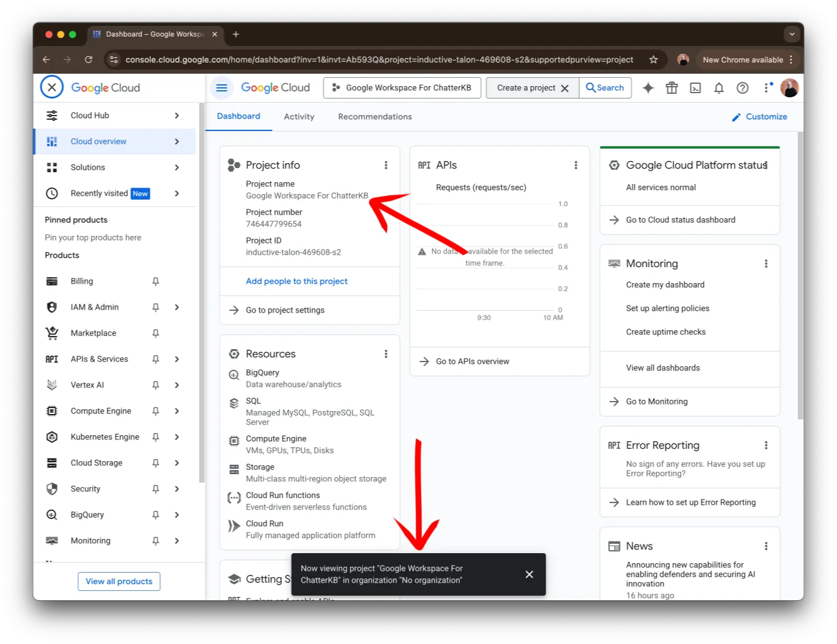Expand the Cloud Hub submenu chevron

click(x=177, y=116)
